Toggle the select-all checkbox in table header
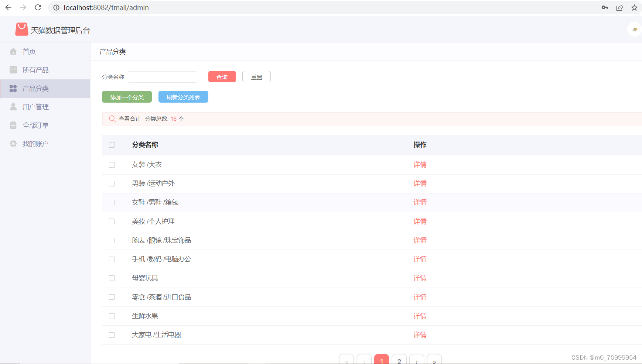Screen dimensions: 642x364 click(x=112, y=145)
